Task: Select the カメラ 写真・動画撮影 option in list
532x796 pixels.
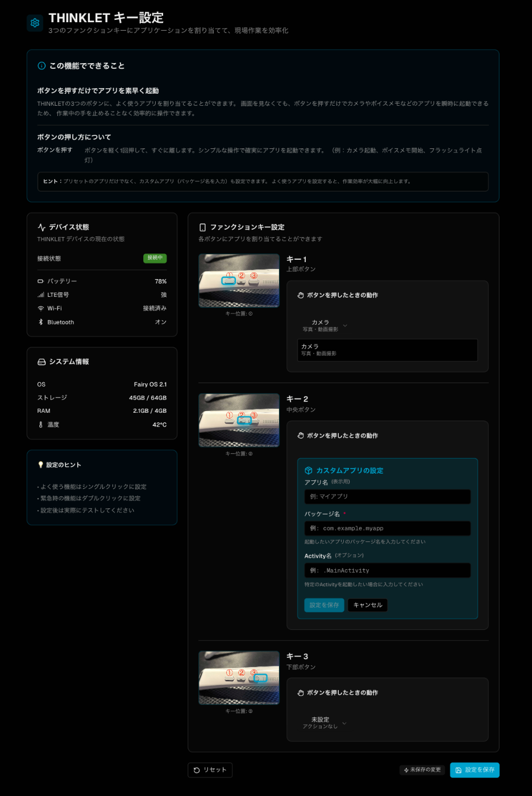Action: coord(387,350)
